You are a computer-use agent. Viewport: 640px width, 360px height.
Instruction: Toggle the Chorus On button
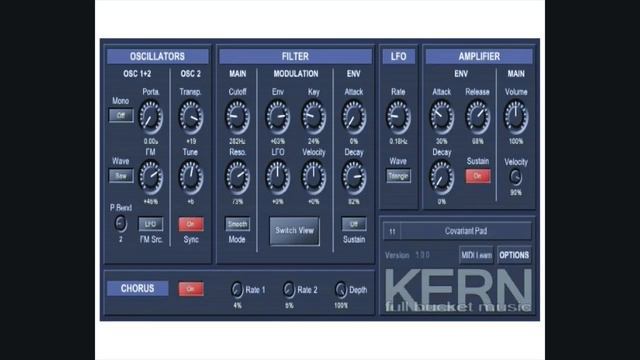pos(191,289)
